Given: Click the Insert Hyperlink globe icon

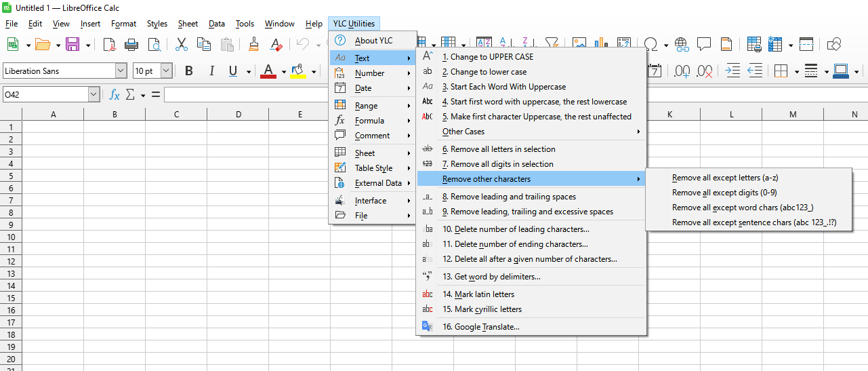Looking at the screenshot, I should coord(681,45).
